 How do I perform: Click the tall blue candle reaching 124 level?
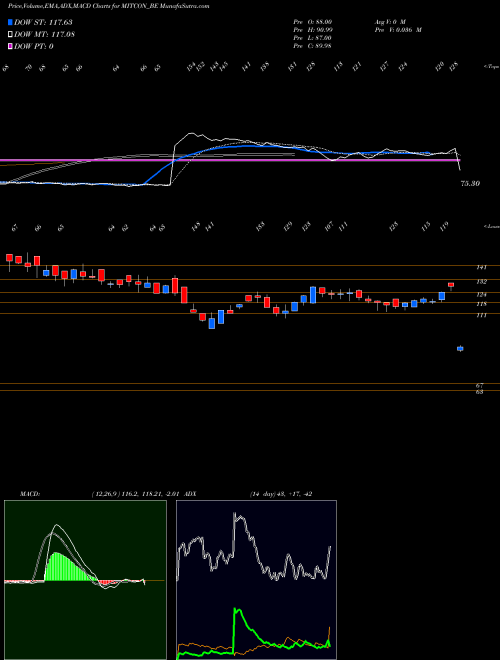pyautogui.click(x=313, y=295)
